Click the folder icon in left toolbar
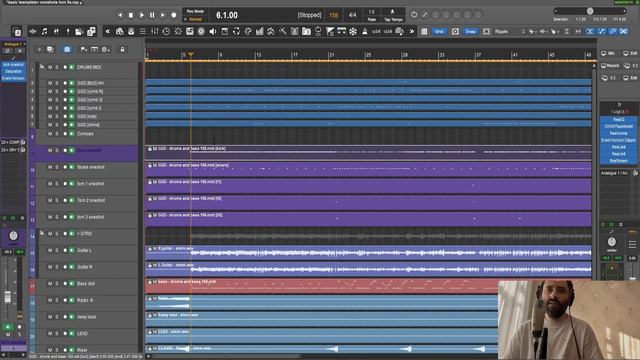The width and height of the screenshot is (640, 360). [x=79, y=31]
